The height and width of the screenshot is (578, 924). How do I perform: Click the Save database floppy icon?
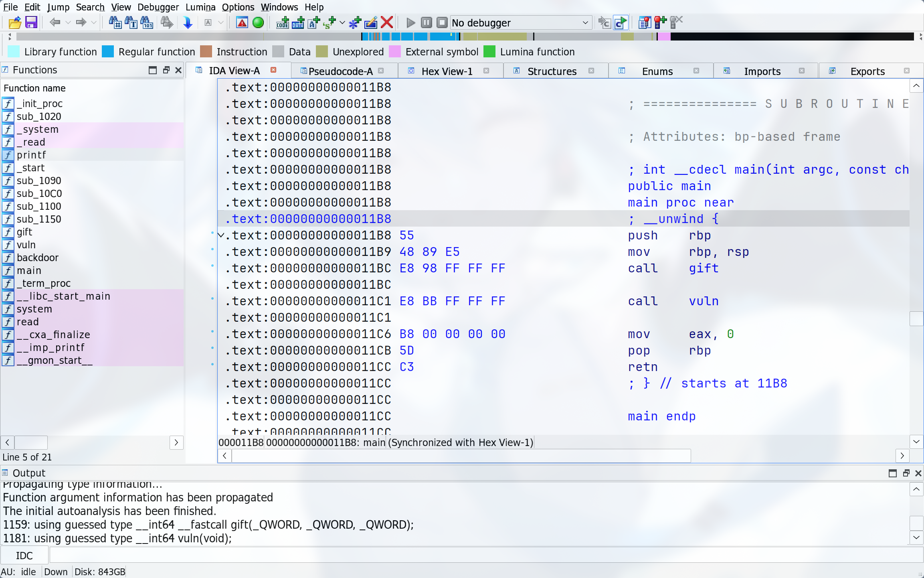click(x=31, y=22)
